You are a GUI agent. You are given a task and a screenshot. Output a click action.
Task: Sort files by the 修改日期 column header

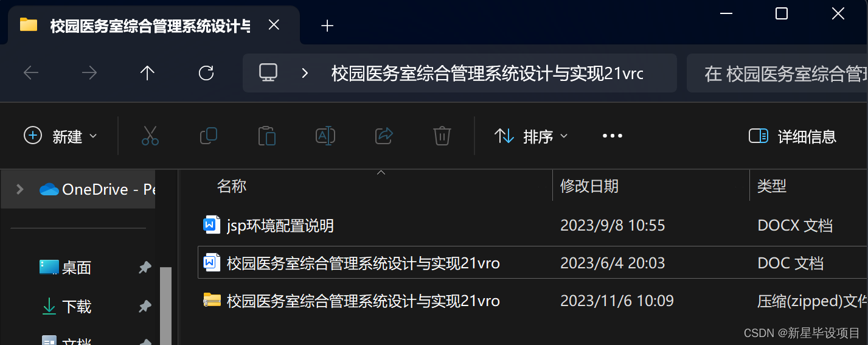click(x=589, y=186)
